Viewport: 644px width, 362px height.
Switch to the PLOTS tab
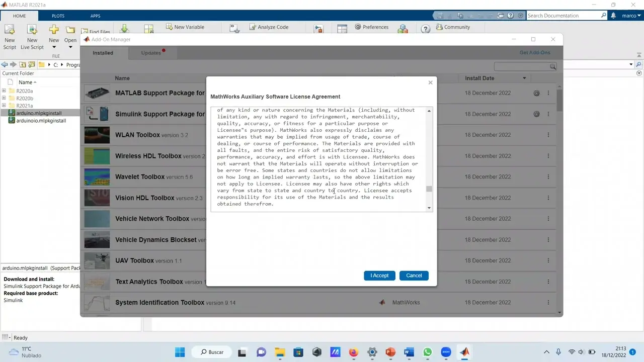(58, 16)
